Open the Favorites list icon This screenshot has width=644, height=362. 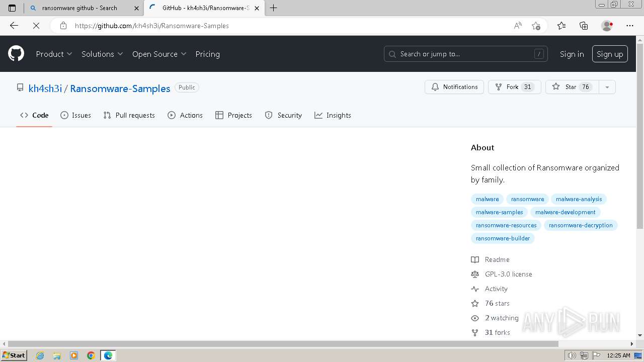point(561,26)
